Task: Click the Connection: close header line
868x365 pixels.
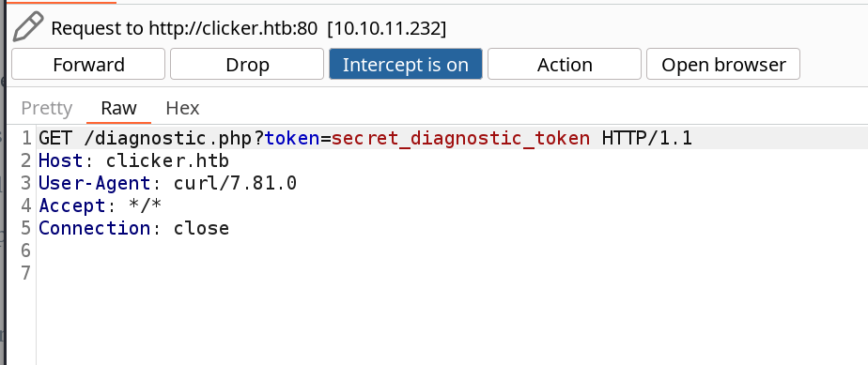Action: coord(134,228)
